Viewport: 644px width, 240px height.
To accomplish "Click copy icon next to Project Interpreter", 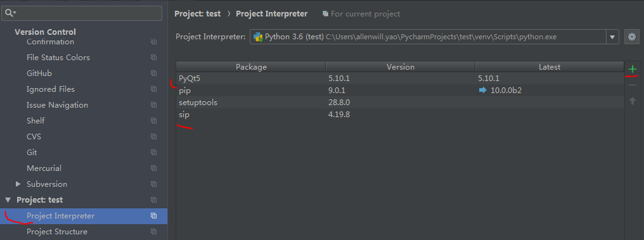I will (x=153, y=216).
